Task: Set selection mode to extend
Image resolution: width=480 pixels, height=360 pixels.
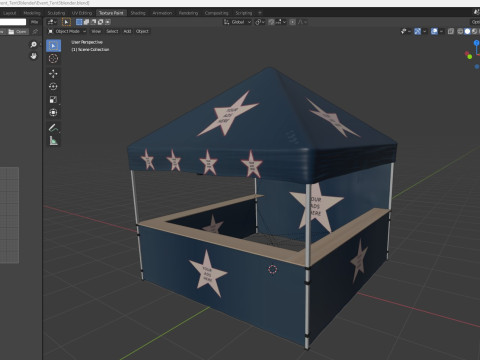Action: click(x=86, y=22)
